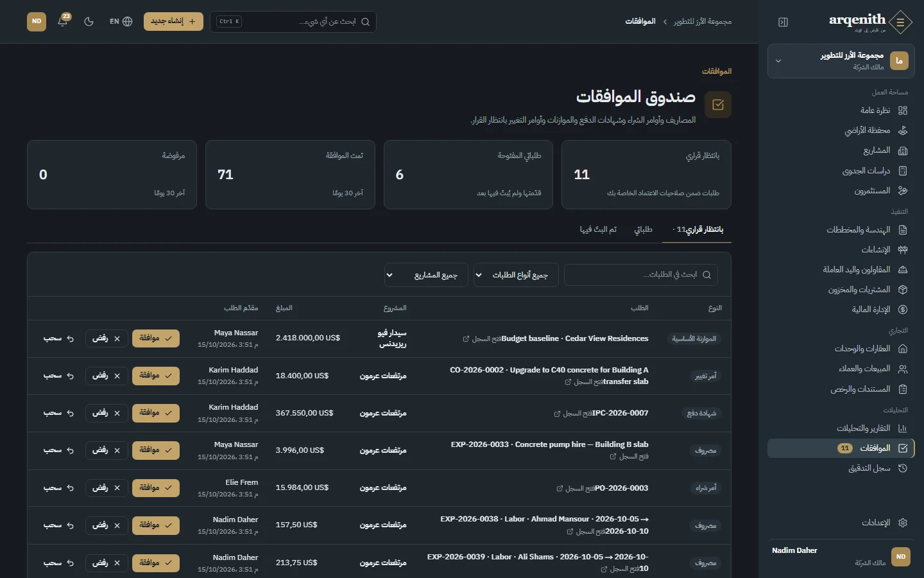Toggle dark mode moon icon
Image resolution: width=924 pixels, height=578 pixels.
(89, 21)
